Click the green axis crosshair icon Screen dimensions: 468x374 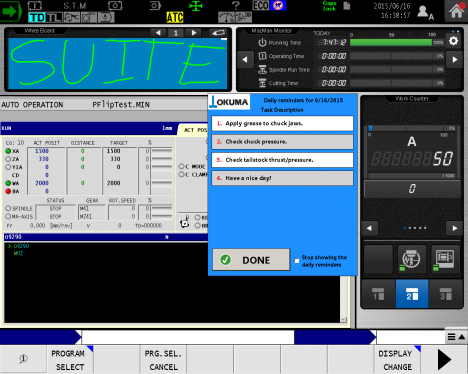196,6
